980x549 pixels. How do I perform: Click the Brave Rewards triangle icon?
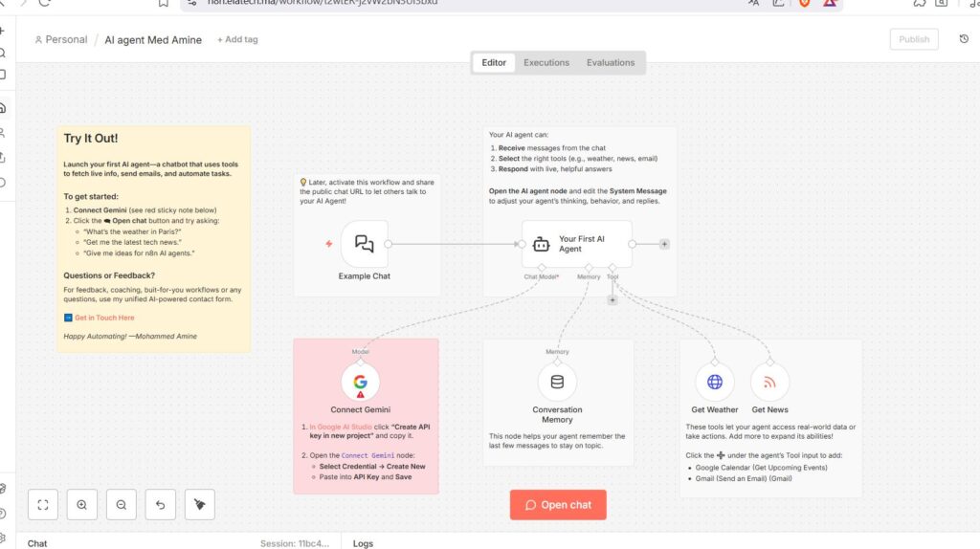coord(830,3)
